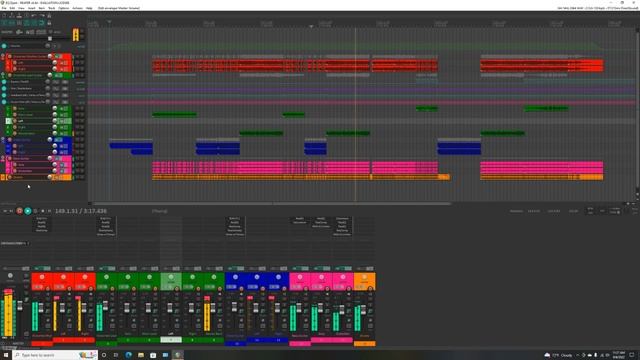
Task: Collapse the green folder track below the red group
Action: click(x=2, y=75)
